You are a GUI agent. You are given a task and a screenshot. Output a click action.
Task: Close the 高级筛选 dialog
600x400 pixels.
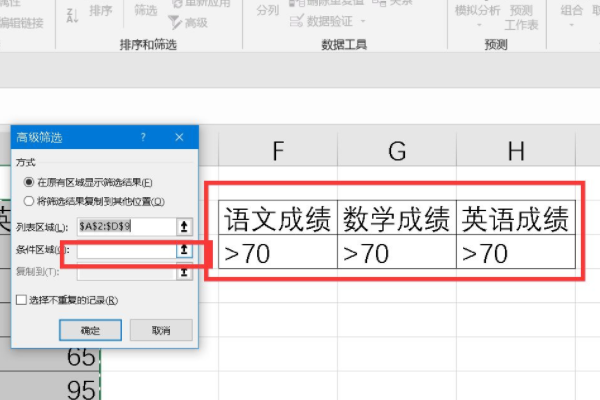(179, 137)
